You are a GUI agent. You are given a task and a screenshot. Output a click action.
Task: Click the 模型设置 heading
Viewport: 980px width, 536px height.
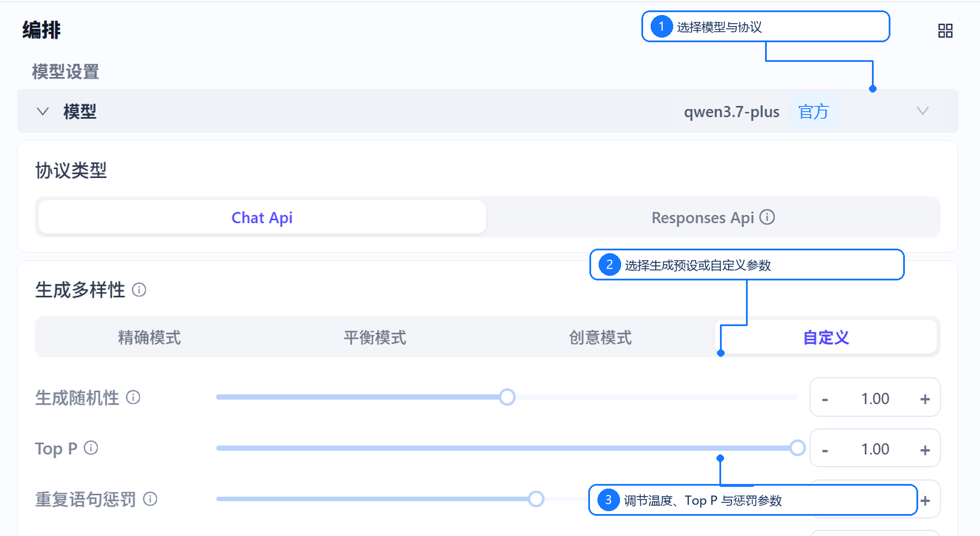65,72
